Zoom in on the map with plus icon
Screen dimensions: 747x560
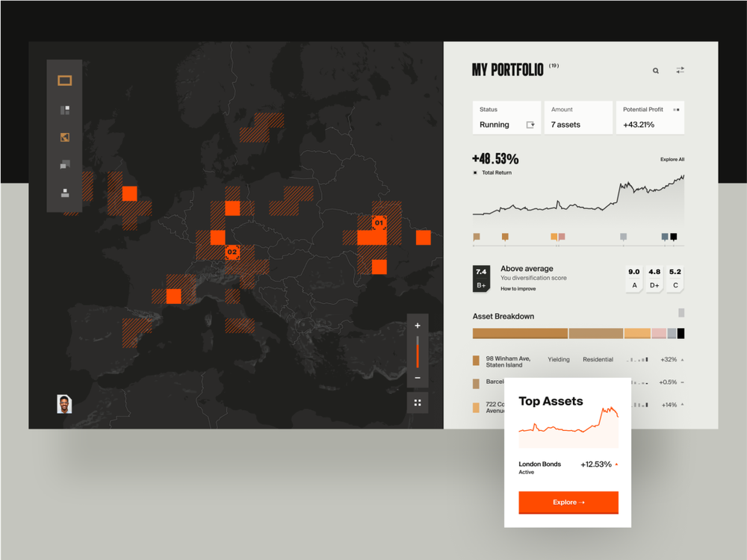418,326
